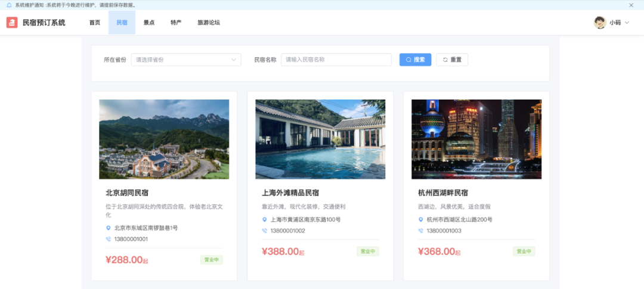Click the phone number 13800001002
The width and height of the screenshot is (644, 289).
click(287, 231)
